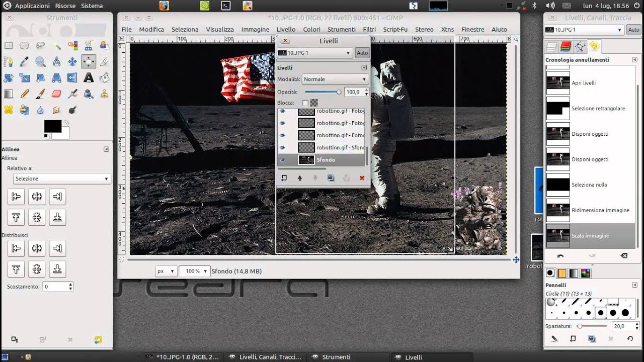This screenshot has height=362, width=644.
Task: Delete the selected layer with red X
Action: click(362, 178)
